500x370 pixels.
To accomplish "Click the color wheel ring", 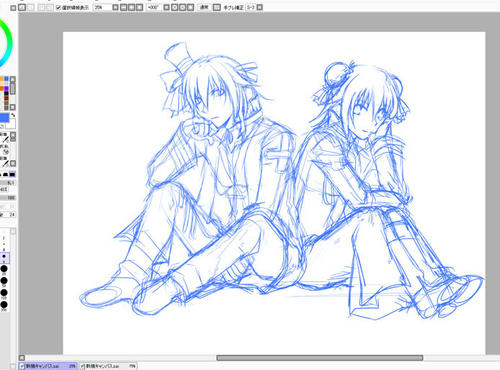I will coord(9,43).
